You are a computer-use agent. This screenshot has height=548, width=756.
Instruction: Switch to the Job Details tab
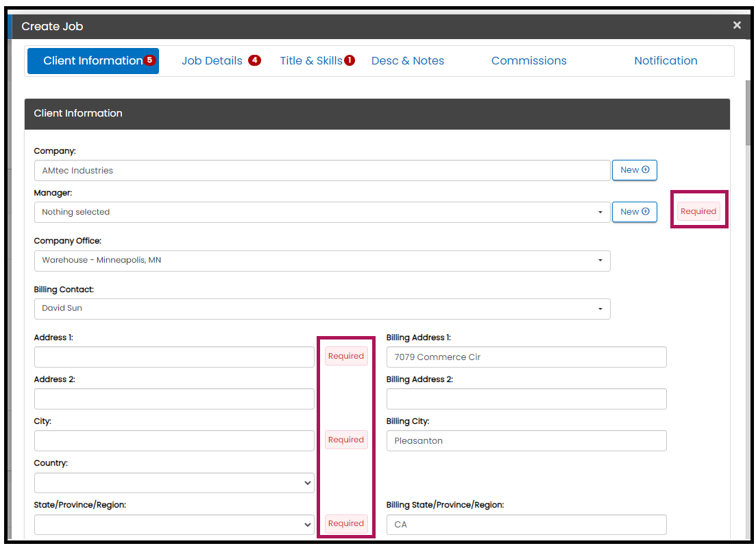(x=212, y=61)
